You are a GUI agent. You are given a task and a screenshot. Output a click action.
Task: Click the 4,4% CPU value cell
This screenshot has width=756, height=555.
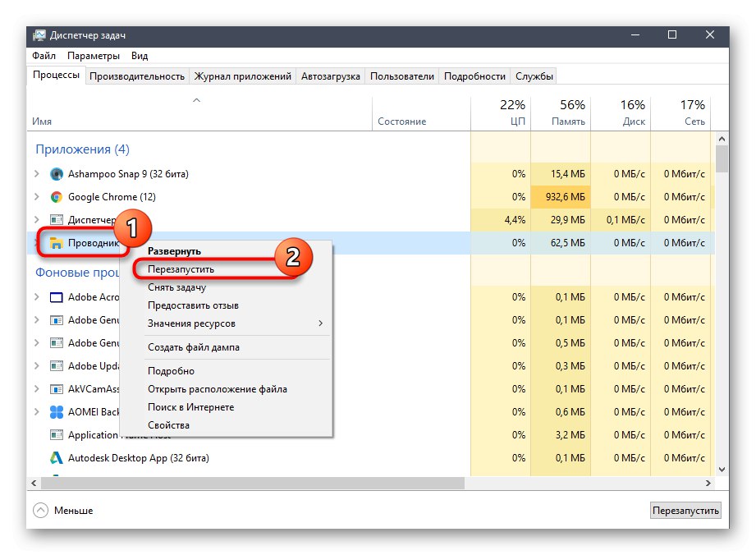(x=501, y=220)
